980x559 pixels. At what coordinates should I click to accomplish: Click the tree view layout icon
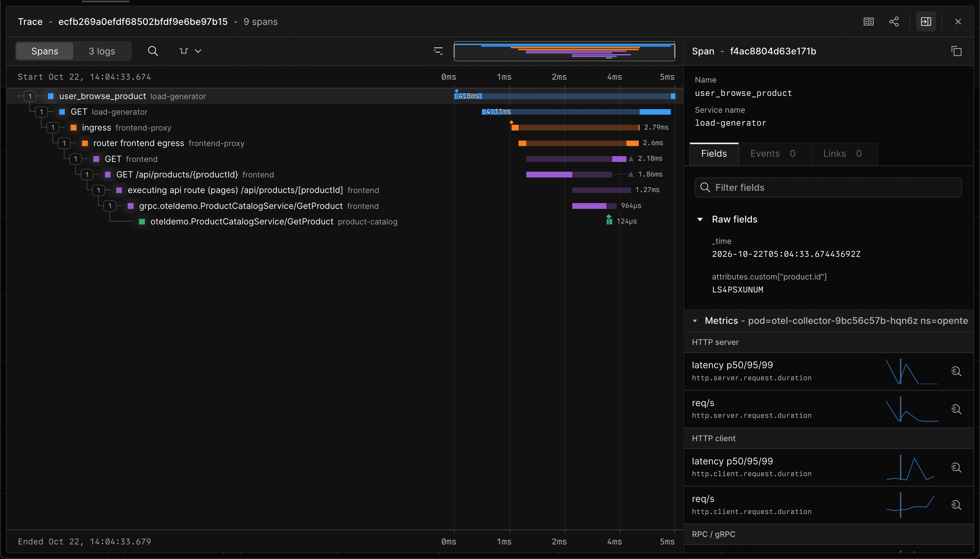point(184,51)
